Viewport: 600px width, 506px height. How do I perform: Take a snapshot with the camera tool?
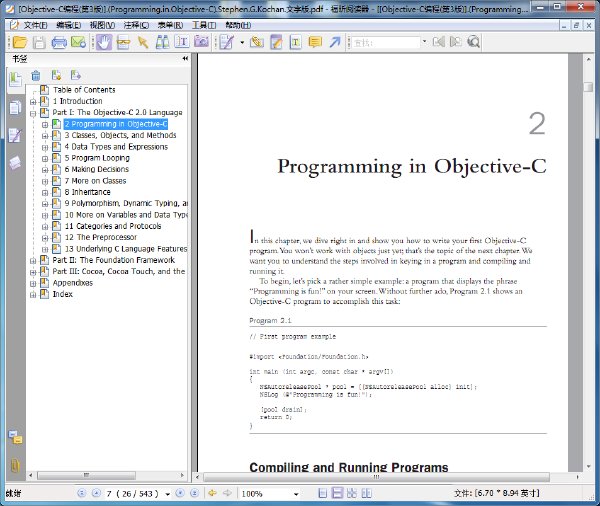(x=201, y=42)
